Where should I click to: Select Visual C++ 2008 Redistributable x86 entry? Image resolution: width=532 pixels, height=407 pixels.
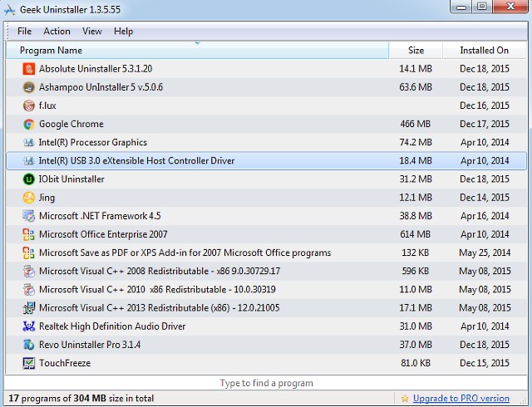click(x=160, y=271)
